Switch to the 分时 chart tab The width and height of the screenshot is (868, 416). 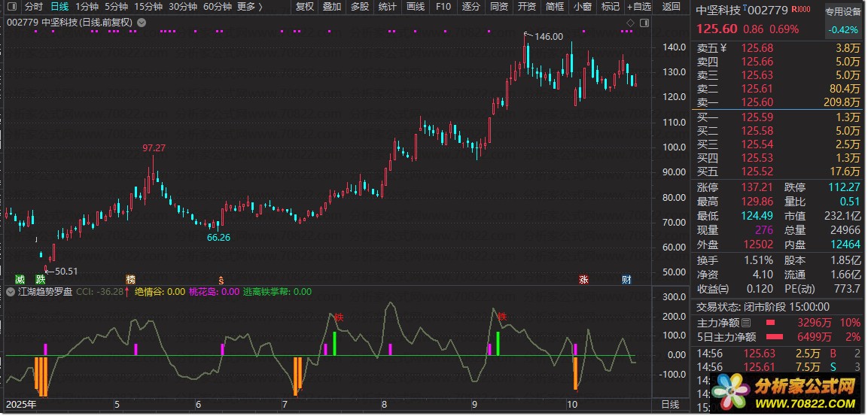[x=34, y=7]
